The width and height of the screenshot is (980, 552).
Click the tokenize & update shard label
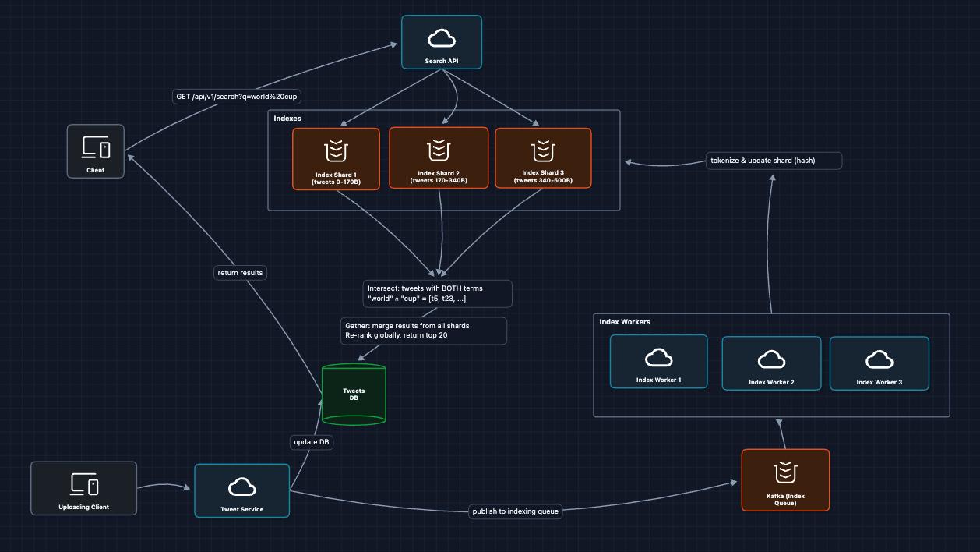pyautogui.click(x=774, y=161)
